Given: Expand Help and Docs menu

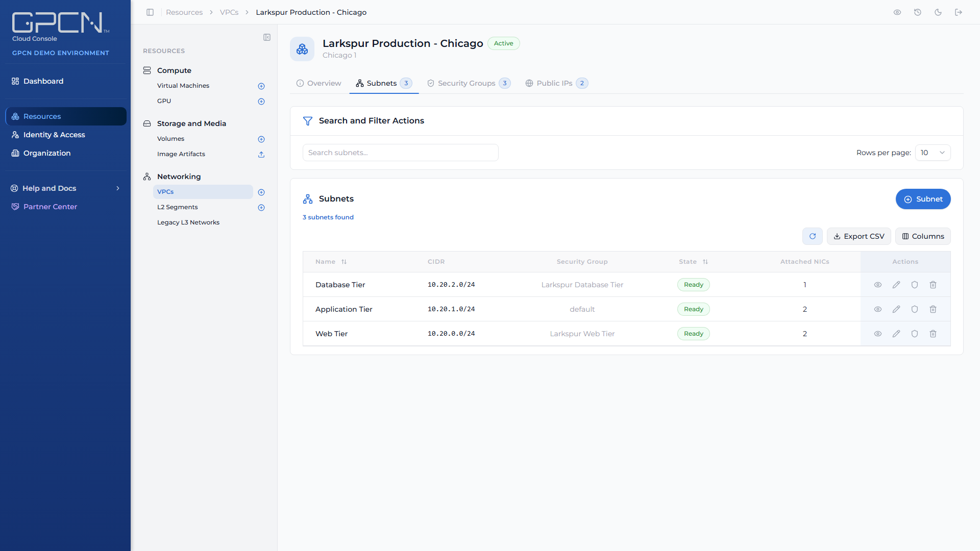Looking at the screenshot, I should click(x=65, y=188).
